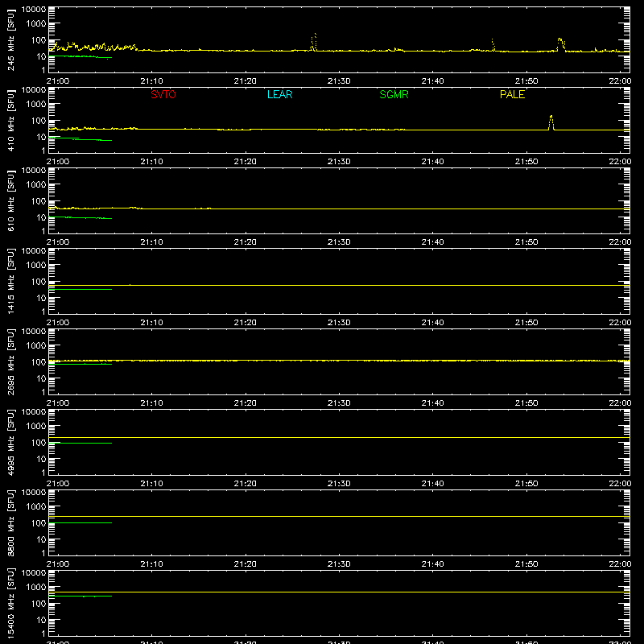This screenshot has height=644, width=644.
Task: Click 21:20 tick label under 1415 MHz panel
Action: [246, 323]
